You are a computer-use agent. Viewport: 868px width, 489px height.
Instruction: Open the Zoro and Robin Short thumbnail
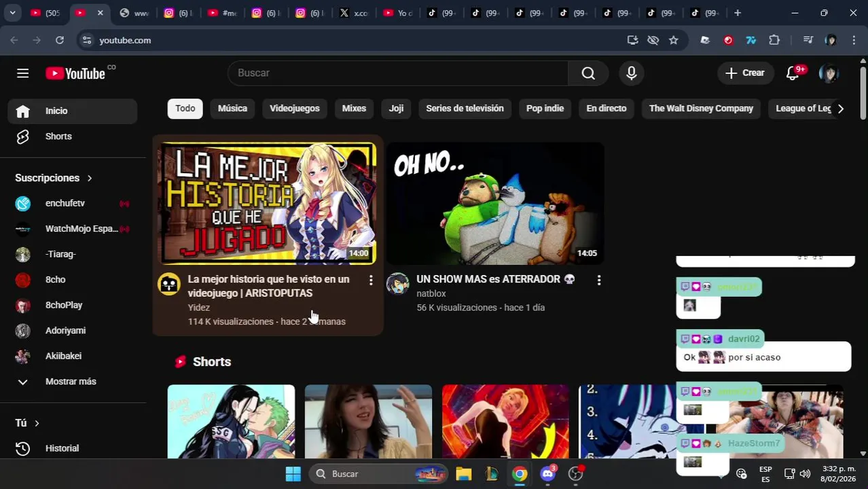[x=231, y=422]
